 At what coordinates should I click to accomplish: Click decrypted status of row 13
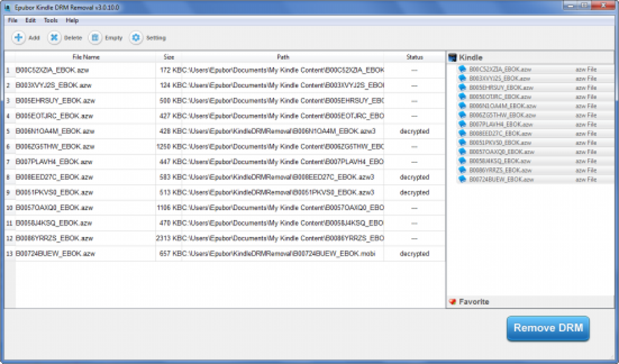414,254
